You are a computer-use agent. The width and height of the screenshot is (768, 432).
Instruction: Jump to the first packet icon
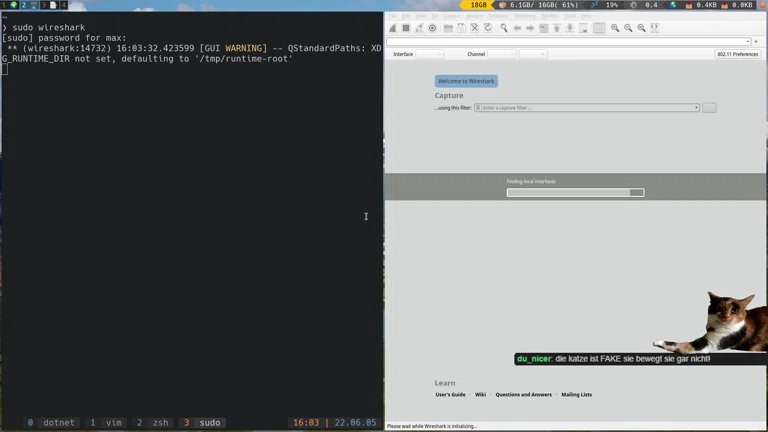[557, 28]
